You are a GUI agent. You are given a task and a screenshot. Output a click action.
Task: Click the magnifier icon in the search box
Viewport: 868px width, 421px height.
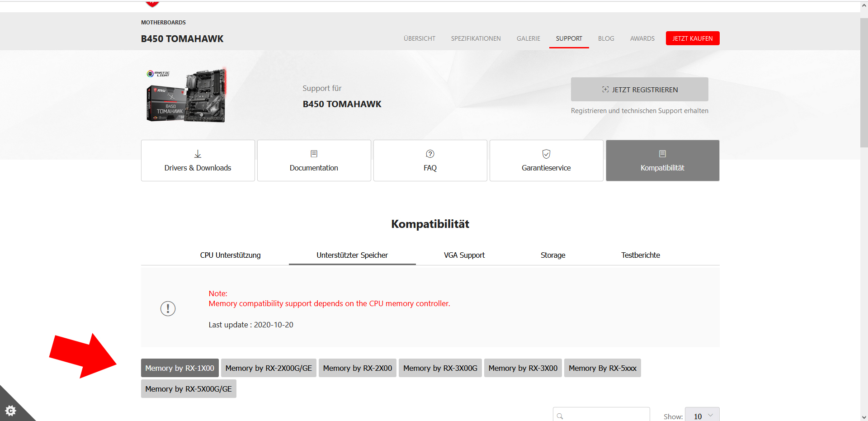coord(560,416)
